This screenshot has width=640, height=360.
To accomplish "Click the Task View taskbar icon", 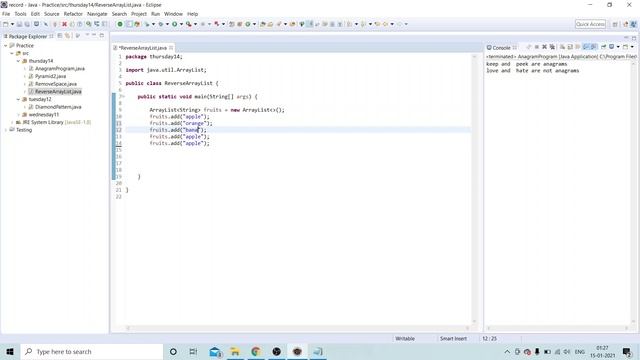I will [x=193, y=351].
